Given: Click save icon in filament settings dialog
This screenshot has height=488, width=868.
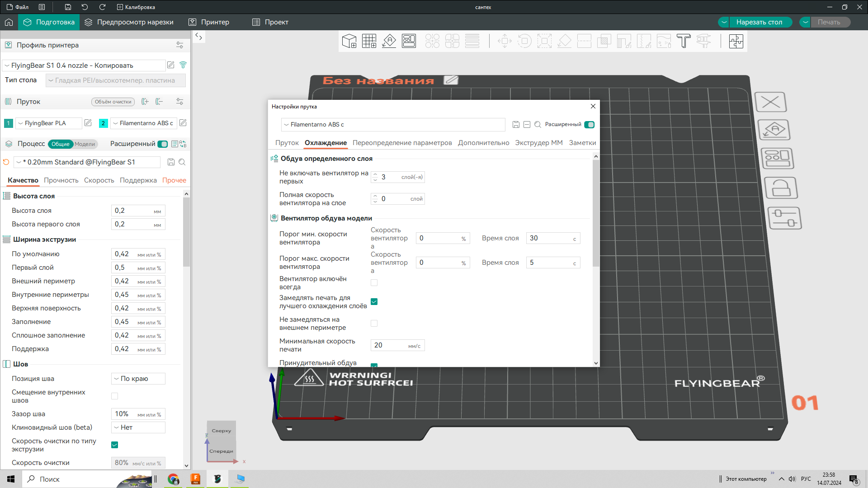Looking at the screenshot, I should pyautogui.click(x=516, y=124).
